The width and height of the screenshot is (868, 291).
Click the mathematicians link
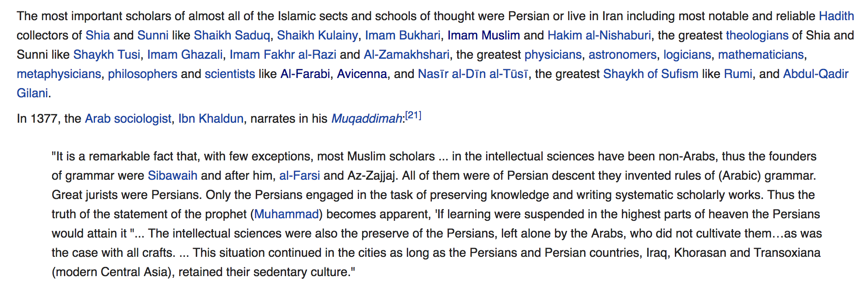point(761,55)
